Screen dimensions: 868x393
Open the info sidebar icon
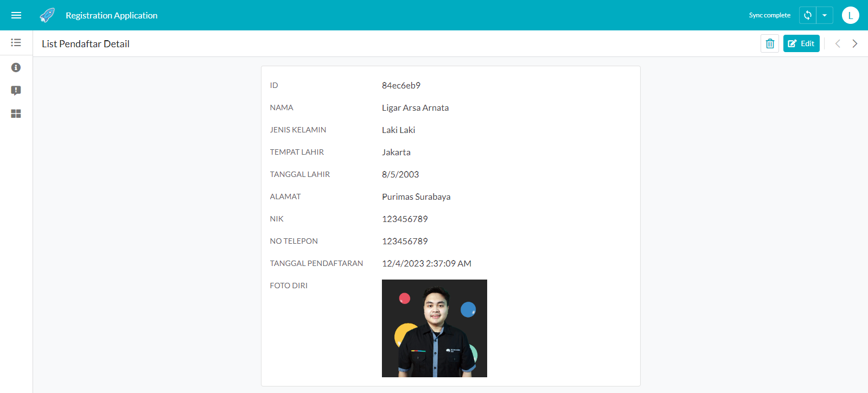coord(16,67)
